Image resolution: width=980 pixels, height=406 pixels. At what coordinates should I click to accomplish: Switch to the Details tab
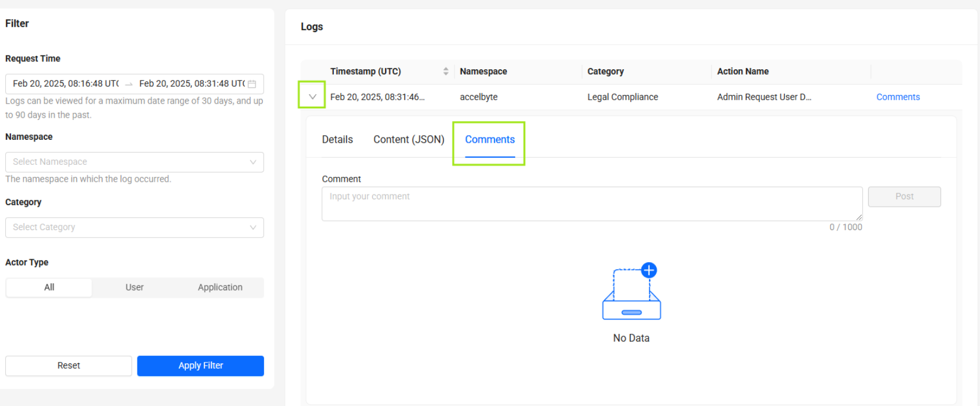tap(337, 139)
